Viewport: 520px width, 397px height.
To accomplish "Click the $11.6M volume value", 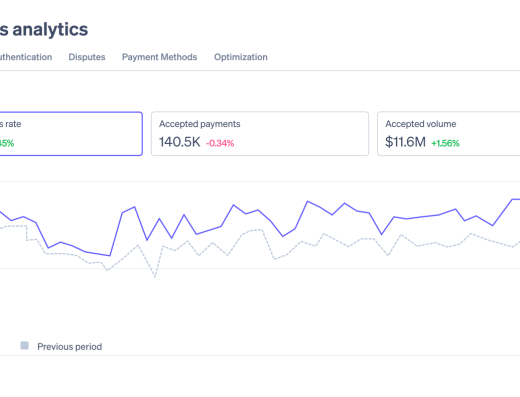I will tap(405, 142).
